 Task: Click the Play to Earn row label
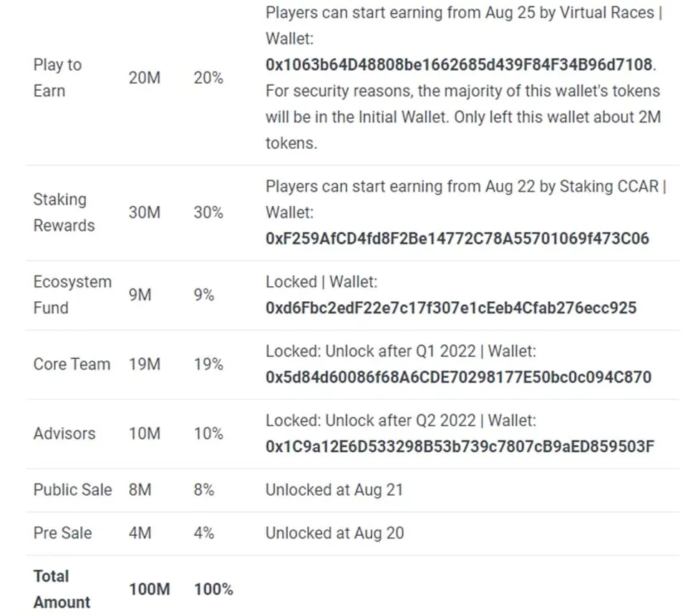pos(57,78)
